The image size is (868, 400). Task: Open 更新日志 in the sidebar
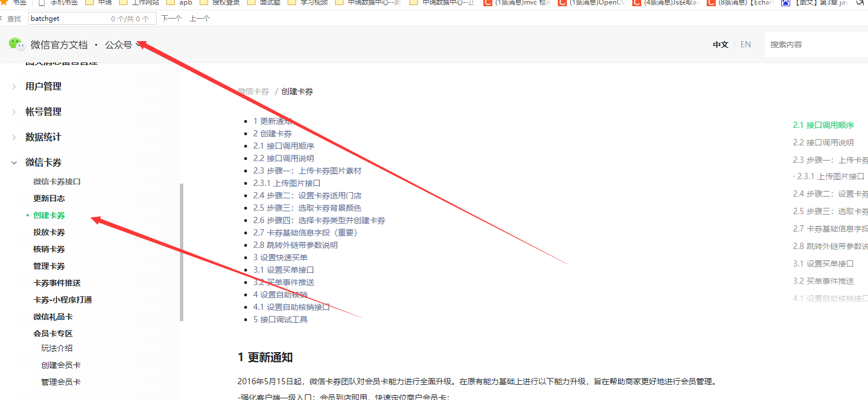tap(49, 198)
